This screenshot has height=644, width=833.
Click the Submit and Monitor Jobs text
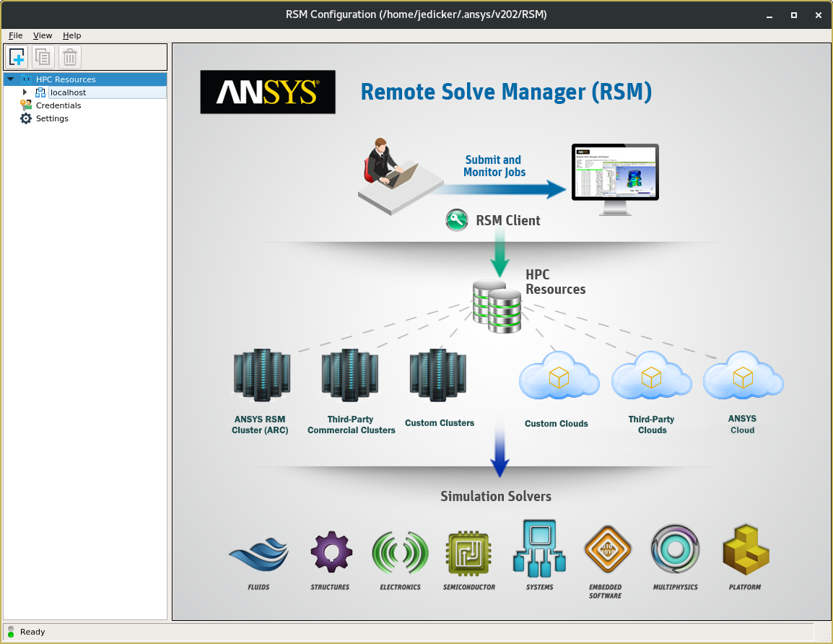(494, 166)
